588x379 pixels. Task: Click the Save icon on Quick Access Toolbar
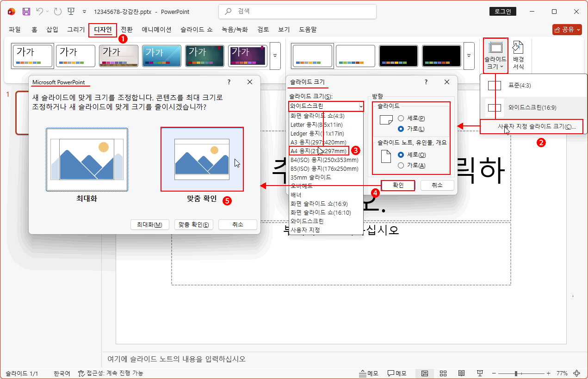coord(25,12)
